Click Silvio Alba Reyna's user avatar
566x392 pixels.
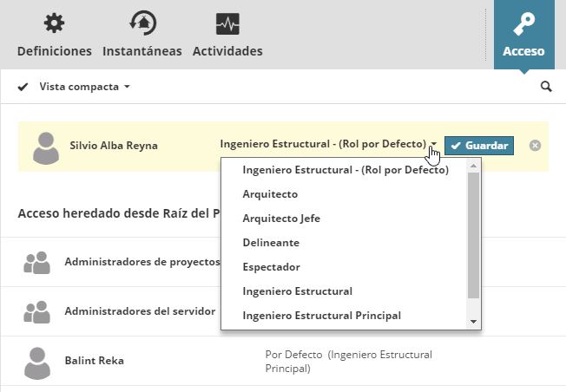click(x=46, y=147)
